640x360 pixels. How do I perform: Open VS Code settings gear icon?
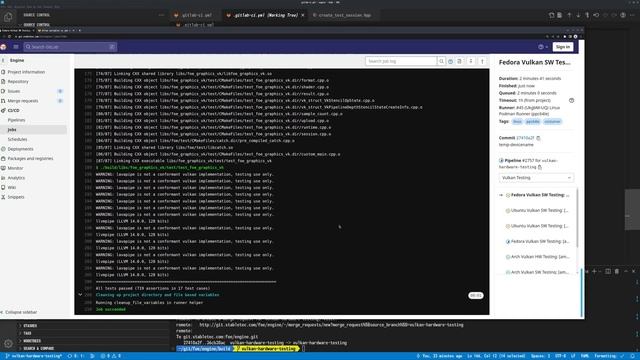pyautogui.click(x=8, y=344)
